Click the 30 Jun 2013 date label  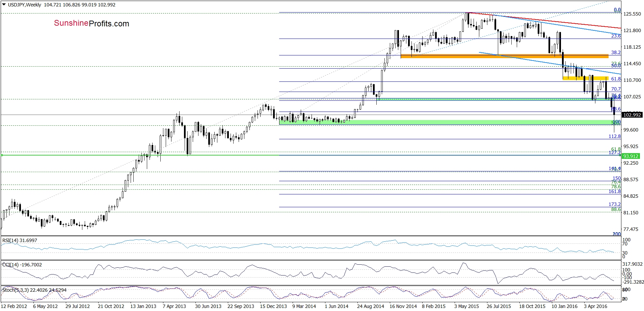[x=208, y=306]
